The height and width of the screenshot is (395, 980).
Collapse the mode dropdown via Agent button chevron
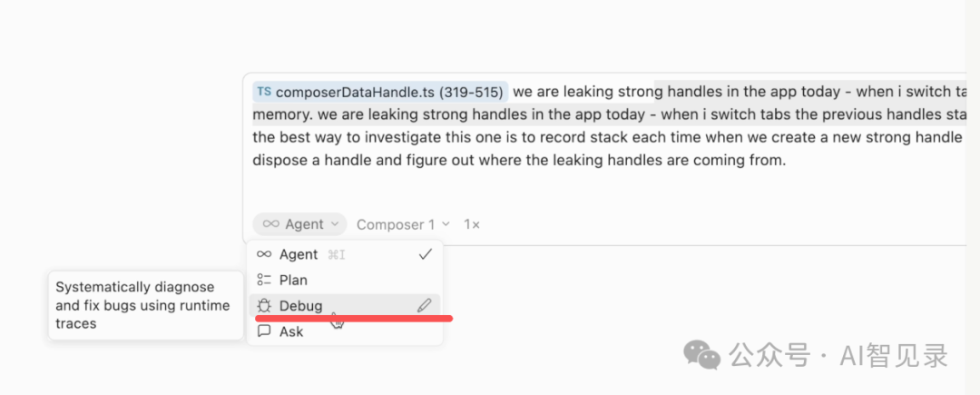pyautogui.click(x=335, y=224)
